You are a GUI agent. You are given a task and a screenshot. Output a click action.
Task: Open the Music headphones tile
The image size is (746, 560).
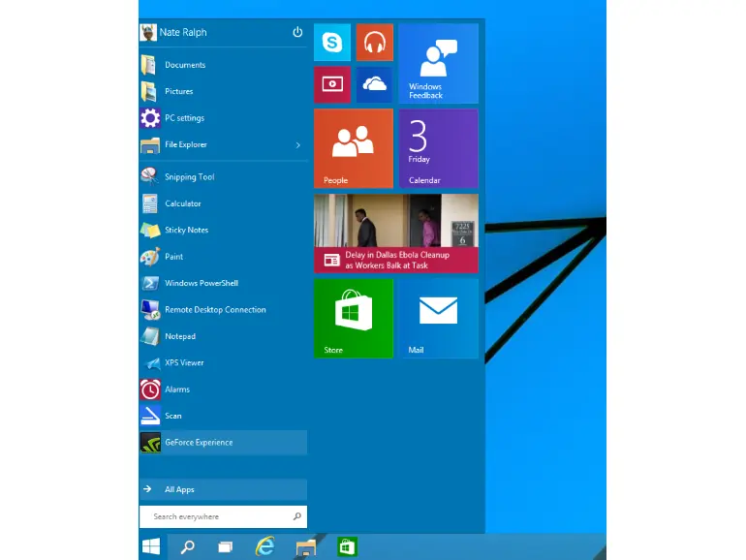(x=374, y=43)
